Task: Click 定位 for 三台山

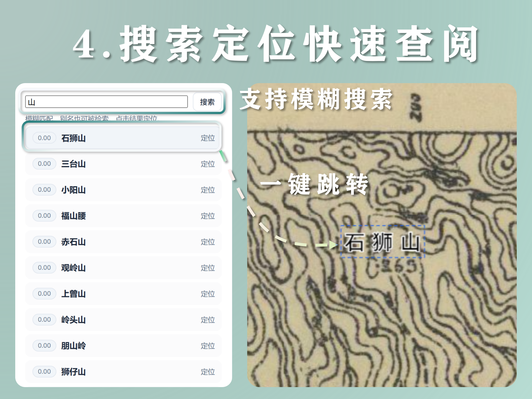Action: point(208,164)
